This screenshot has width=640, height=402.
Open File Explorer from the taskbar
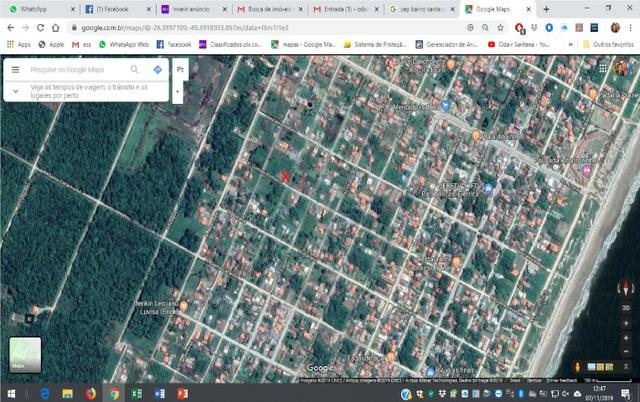point(68,393)
